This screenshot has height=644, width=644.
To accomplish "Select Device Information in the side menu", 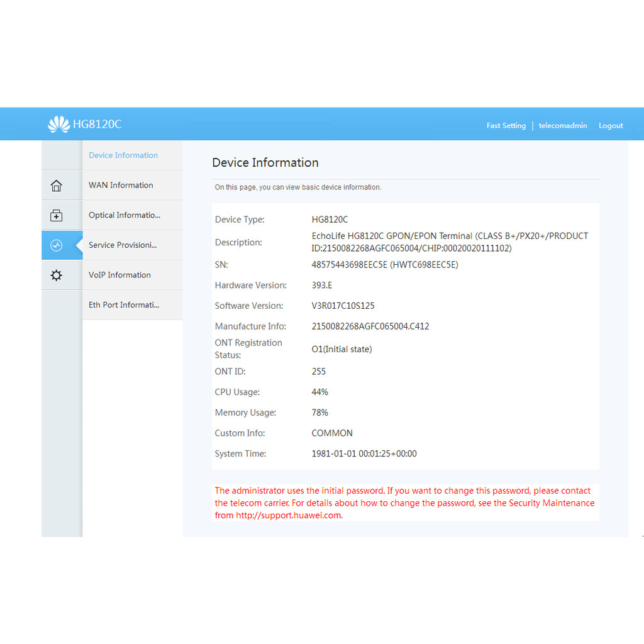I will pyautogui.click(x=123, y=155).
